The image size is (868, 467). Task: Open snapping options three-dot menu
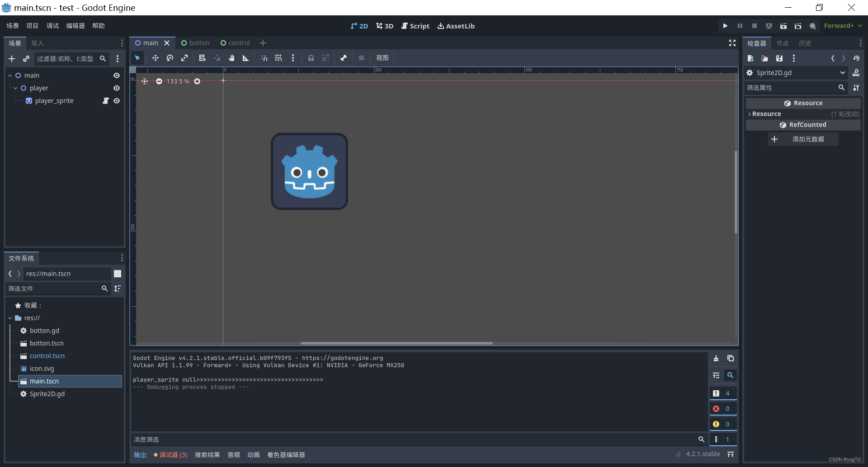tap(293, 58)
